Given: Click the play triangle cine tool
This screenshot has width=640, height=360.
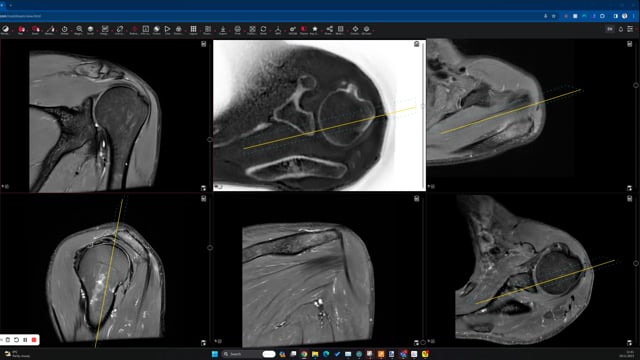Looking at the screenshot, I should coord(167,29).
